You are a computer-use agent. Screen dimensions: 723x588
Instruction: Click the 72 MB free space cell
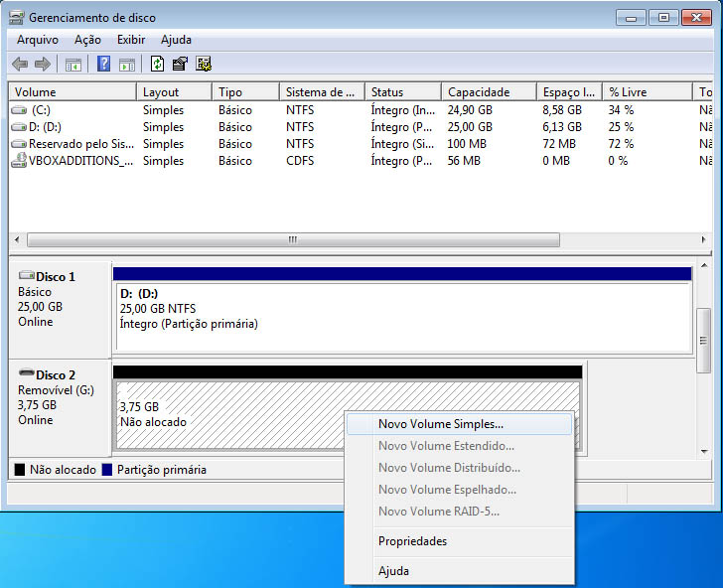click(x=559, y=144)
